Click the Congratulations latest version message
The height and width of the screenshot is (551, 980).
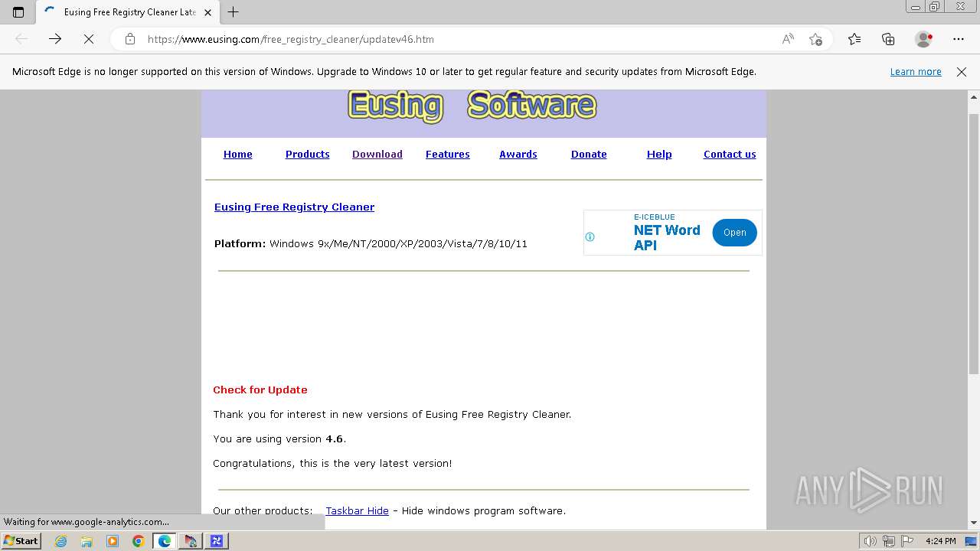pos(332,463)
